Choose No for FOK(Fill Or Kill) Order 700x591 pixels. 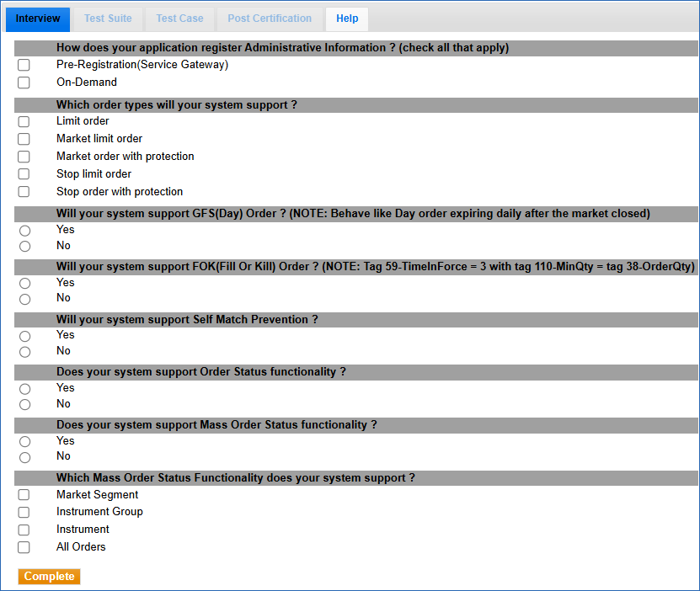24,299
